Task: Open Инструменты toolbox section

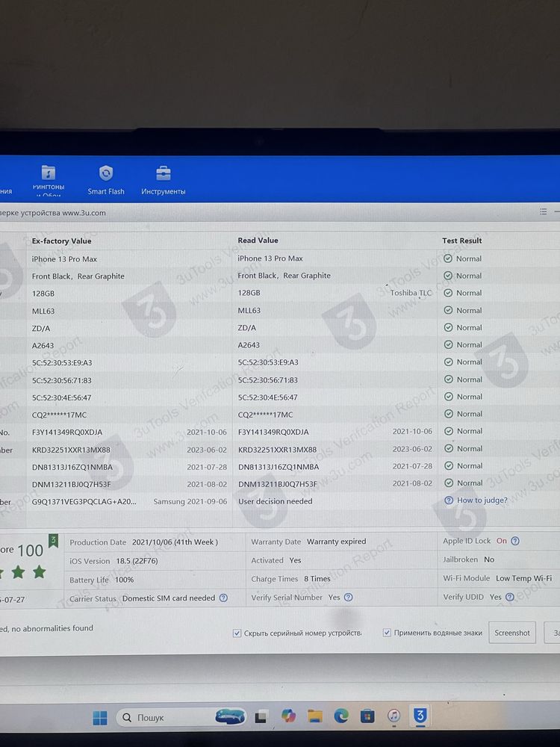Action: (x=164, y=180)
